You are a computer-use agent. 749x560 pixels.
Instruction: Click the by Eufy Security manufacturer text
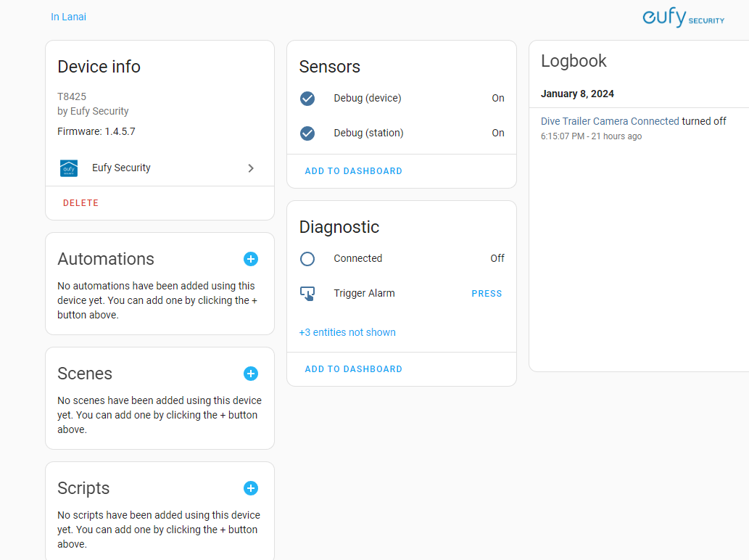(x=93, y=111)
